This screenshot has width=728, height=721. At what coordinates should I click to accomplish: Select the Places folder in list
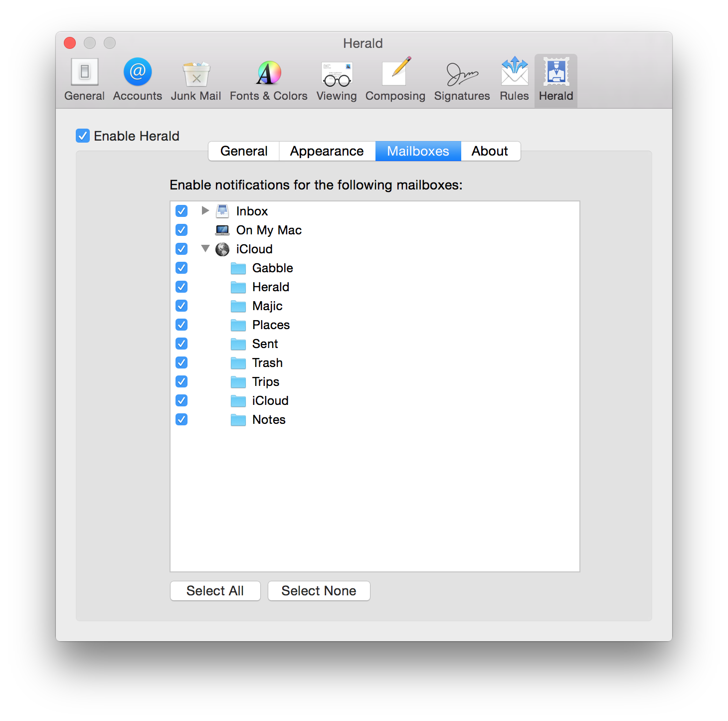(x=271, y=325)
